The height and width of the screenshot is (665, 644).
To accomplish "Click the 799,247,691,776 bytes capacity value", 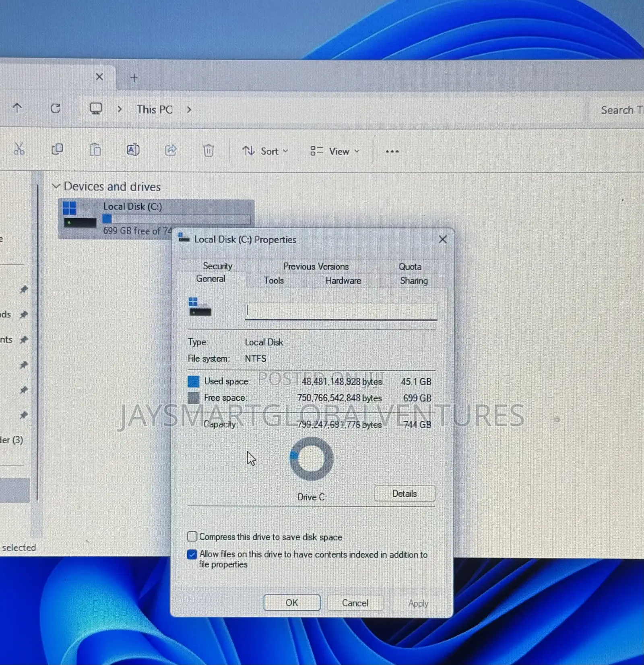I will (x=339, y=425).
